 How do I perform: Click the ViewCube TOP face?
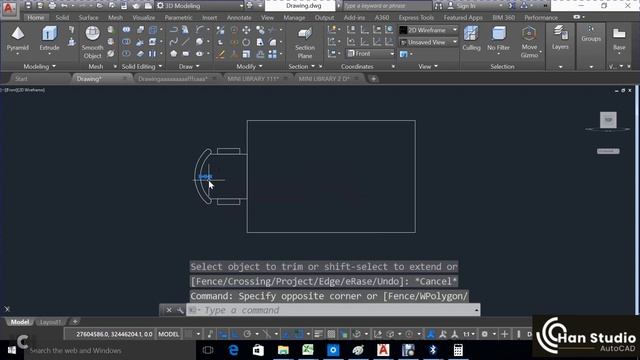608,120
